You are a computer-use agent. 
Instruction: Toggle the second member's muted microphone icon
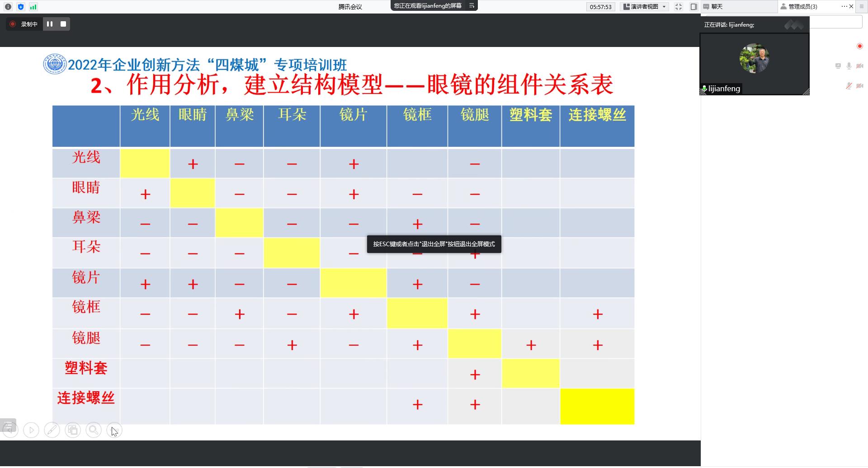pyautogui.click(x=849, y=86)
